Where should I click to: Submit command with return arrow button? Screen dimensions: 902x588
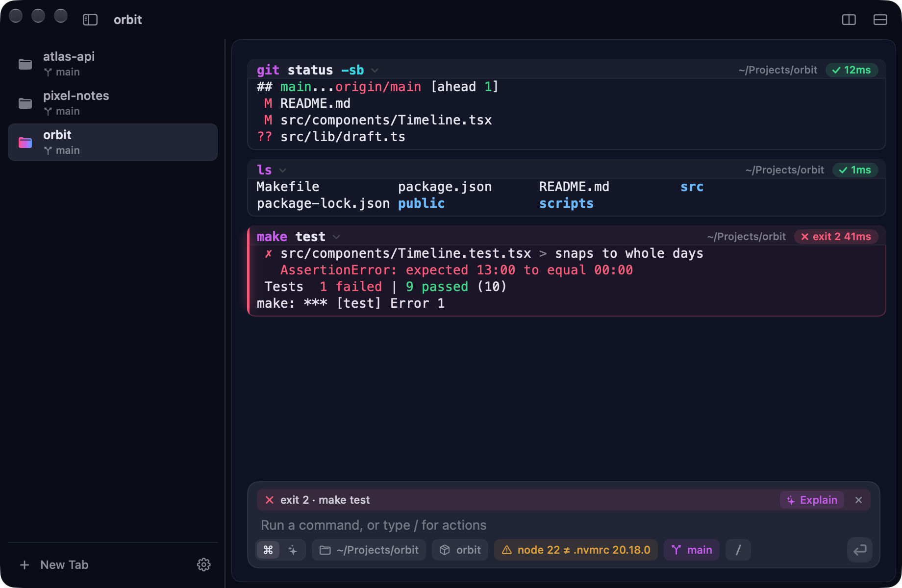tap(860, 550)
